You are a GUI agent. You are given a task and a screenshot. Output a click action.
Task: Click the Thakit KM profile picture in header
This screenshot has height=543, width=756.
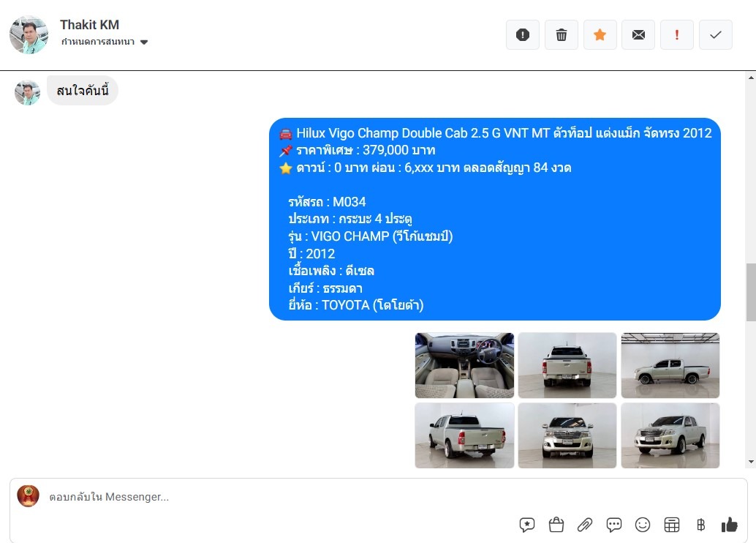29,34
